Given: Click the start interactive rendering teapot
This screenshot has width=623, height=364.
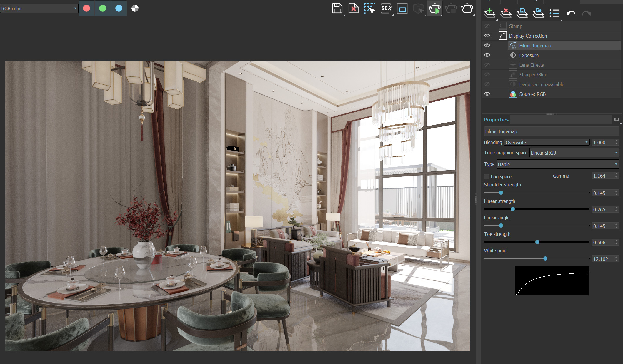Looking at the screenshot, I should [x=434, y=9].
